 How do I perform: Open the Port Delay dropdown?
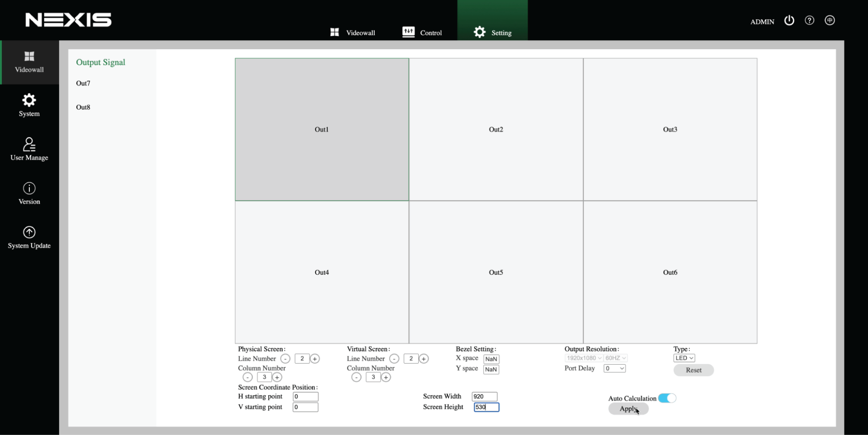click(x=614, y=369)
